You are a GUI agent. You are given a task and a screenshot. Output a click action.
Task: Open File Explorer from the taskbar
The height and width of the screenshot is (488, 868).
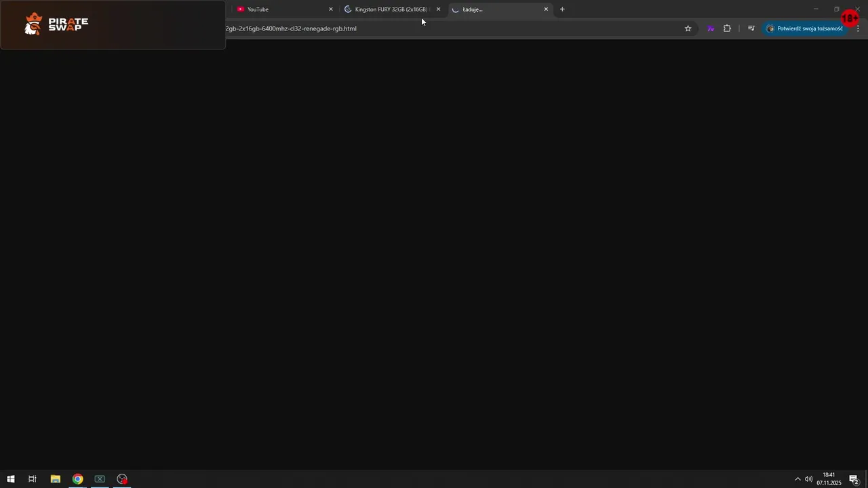click(56, 479)
